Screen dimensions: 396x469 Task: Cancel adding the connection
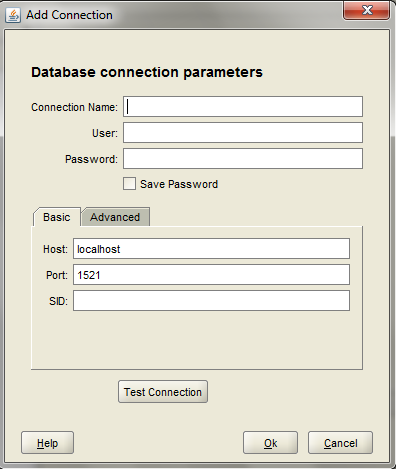[340, 443]
